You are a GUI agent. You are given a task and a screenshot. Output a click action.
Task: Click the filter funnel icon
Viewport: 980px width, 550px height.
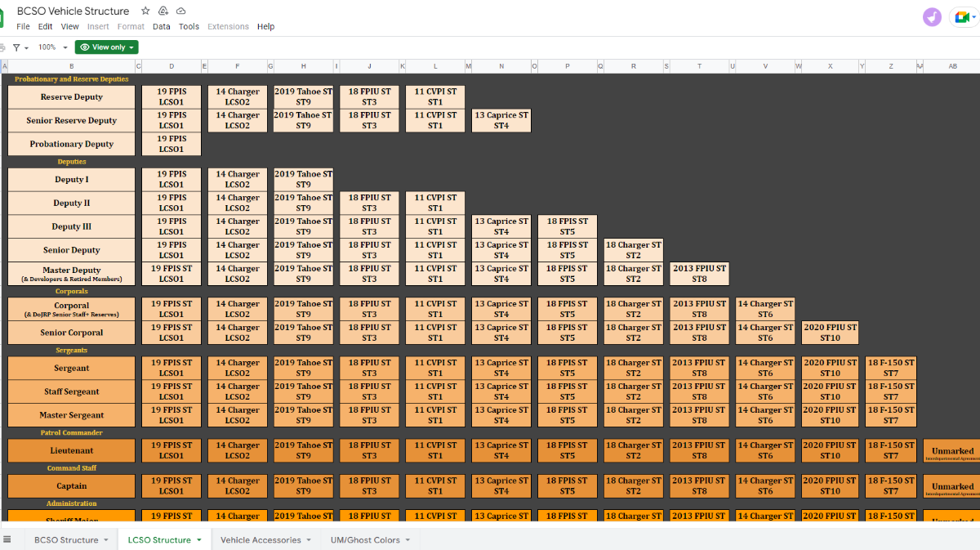click(16, 47)
